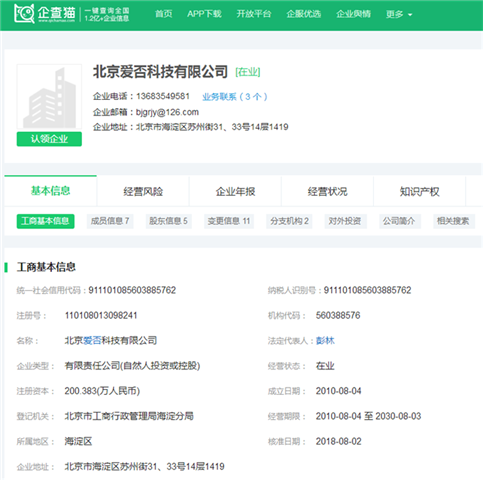Click the [在业] status tag

[x=248, y=72]
